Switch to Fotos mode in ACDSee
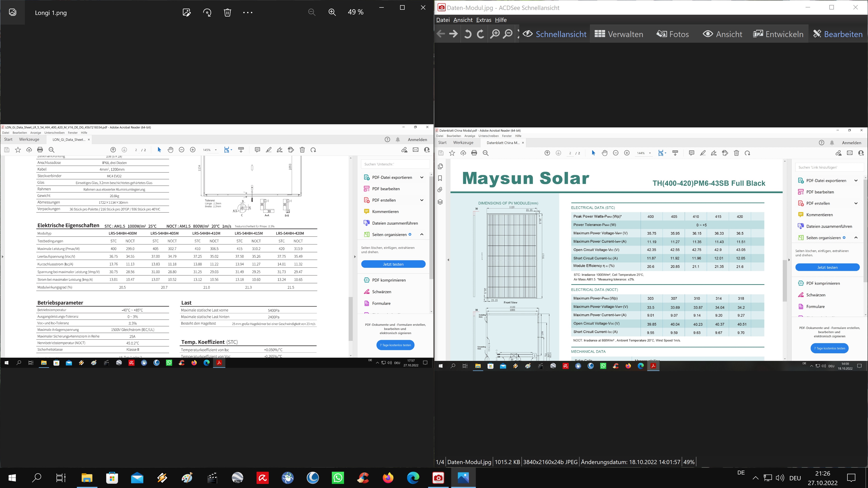Screen dimensions: 868x488 click(672, 34)
